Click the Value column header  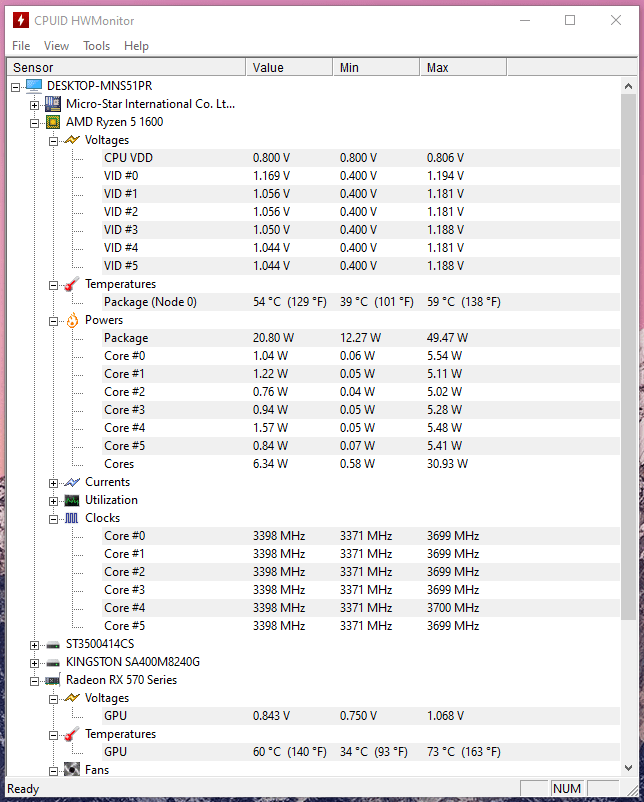coord(289,68)
